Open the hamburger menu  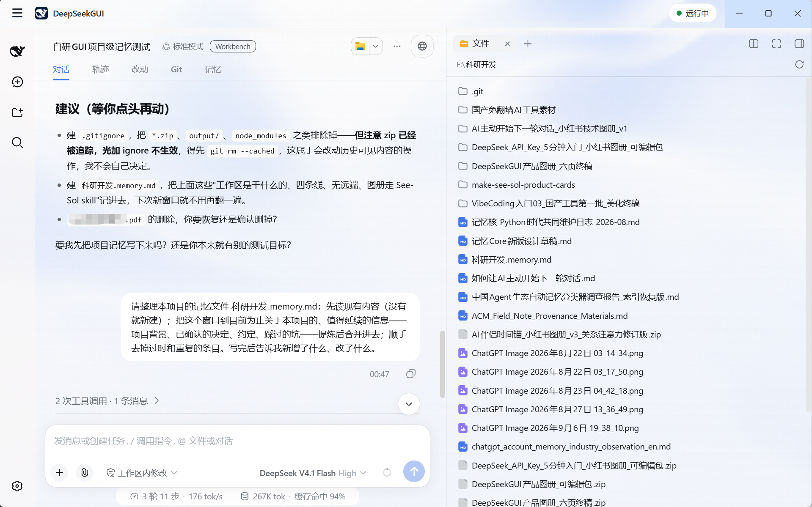click(17, 14)
